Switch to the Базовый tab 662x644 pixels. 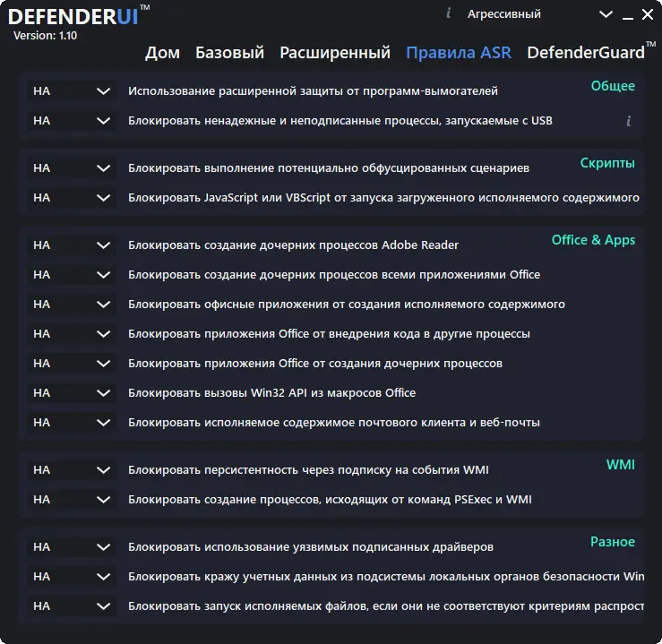(x=229, y=53)
